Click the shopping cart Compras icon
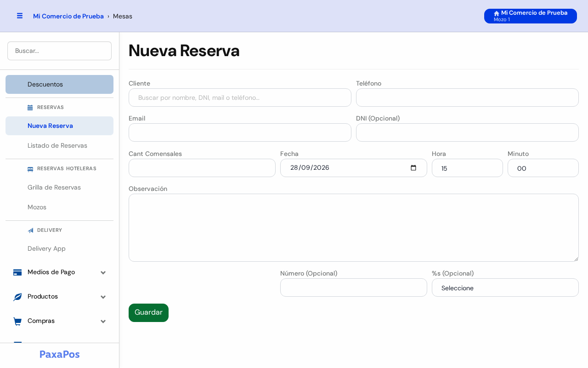Image resolution: width=588 pixels, height=368 pixels. [x=17, y=321]
